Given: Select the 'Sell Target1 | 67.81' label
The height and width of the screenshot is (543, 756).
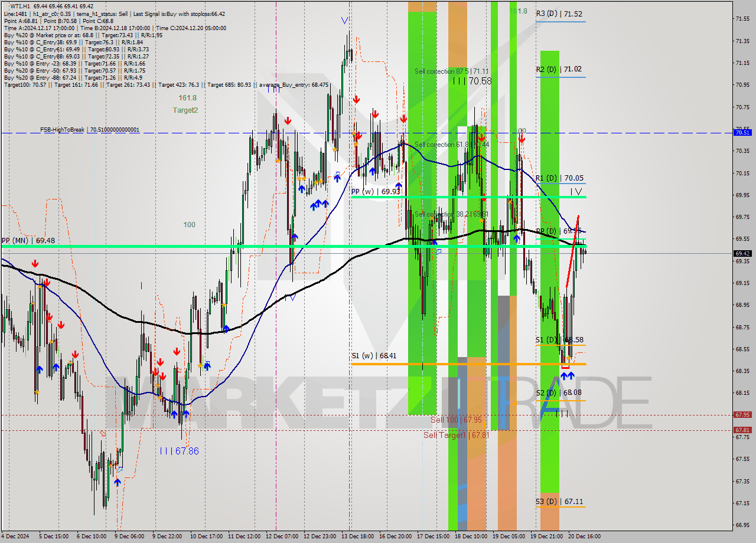Looking at the screenshot, I should [x=457, y=435].
